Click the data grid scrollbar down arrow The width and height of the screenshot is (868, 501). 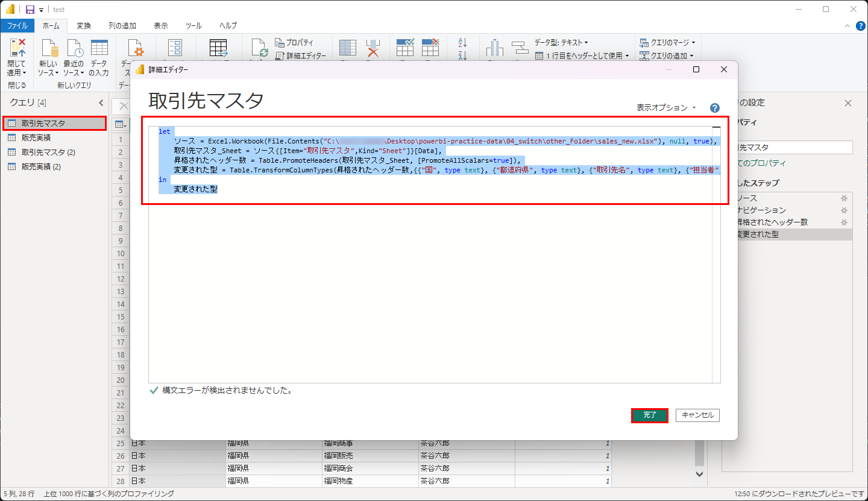pos(699,474)
